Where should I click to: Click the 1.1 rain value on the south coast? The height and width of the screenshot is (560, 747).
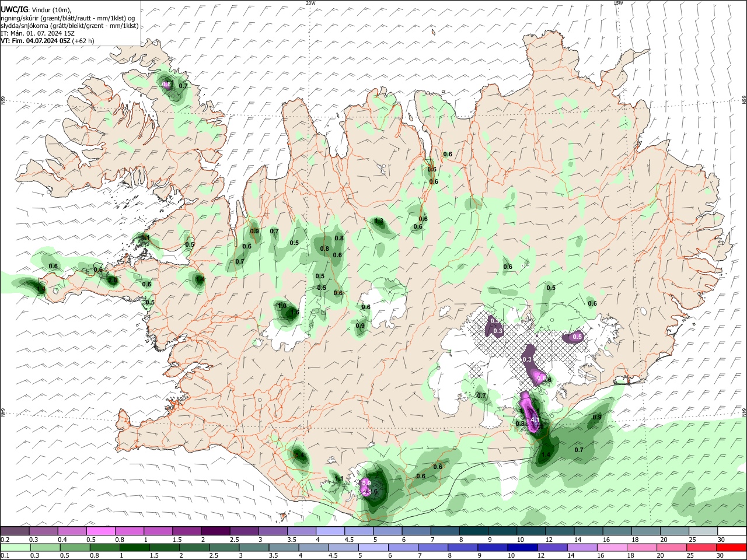339,479
